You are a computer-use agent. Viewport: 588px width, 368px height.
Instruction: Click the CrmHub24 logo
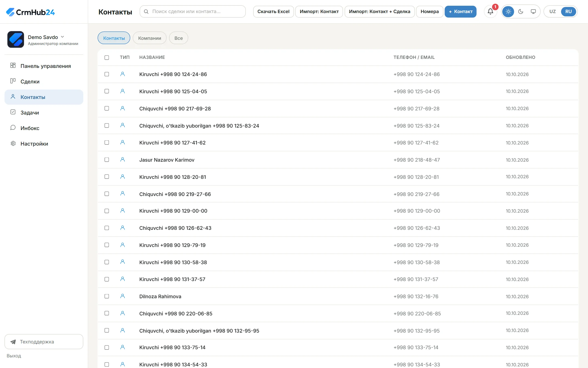(30, 12)
